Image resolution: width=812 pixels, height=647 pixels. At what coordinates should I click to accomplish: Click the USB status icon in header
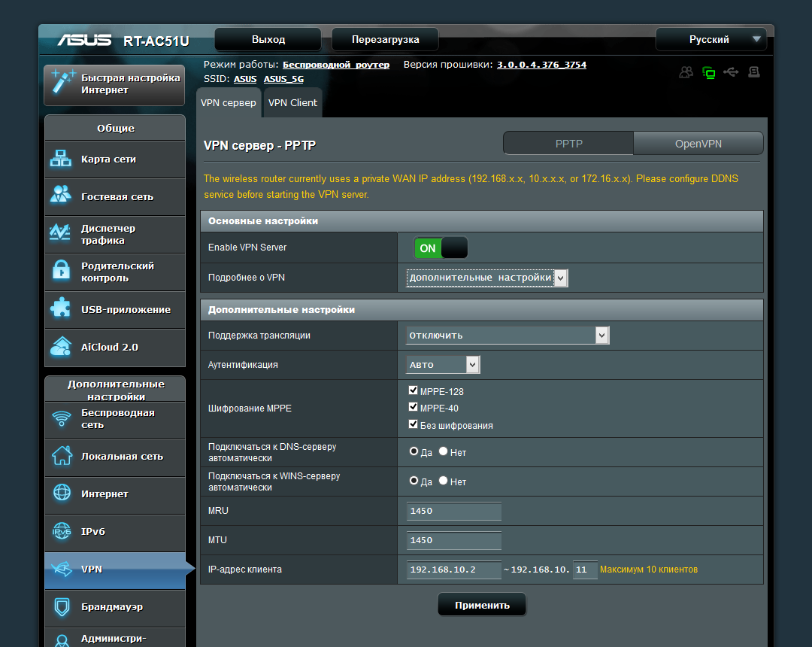click(731, 72)
